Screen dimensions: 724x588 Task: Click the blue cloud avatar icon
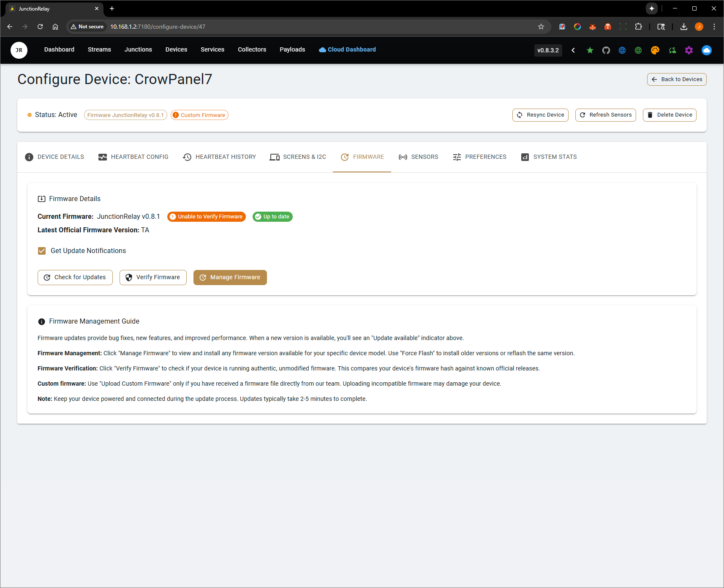click(x=707, y=50)
